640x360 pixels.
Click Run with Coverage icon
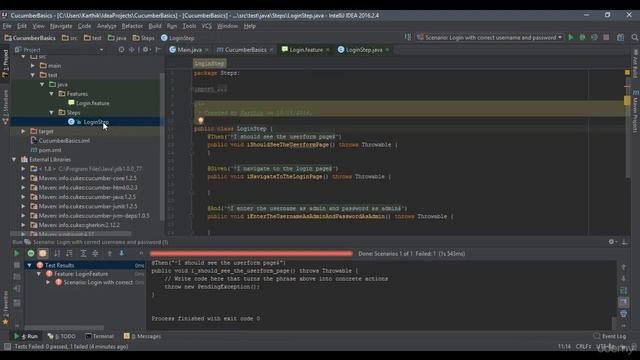594,37
